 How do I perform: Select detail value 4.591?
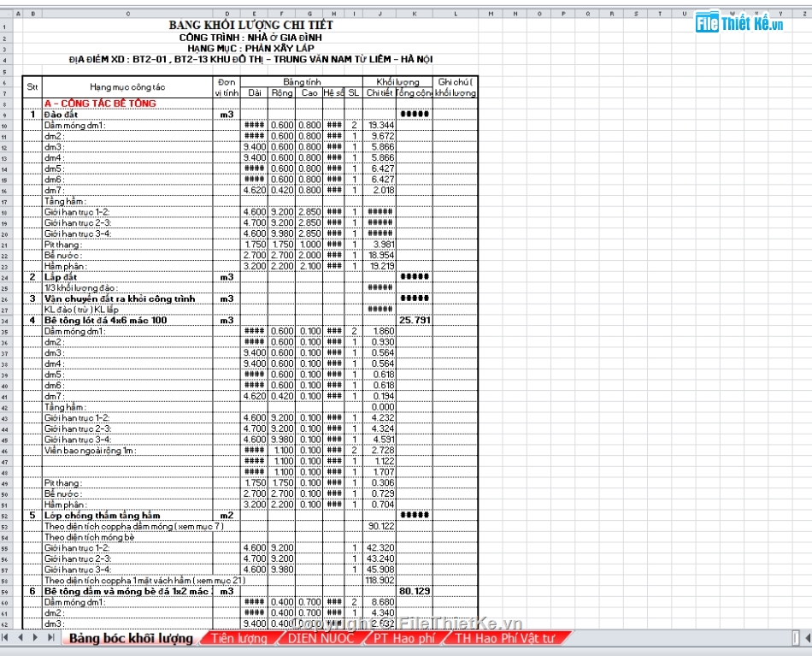click(x=380, y=440)
